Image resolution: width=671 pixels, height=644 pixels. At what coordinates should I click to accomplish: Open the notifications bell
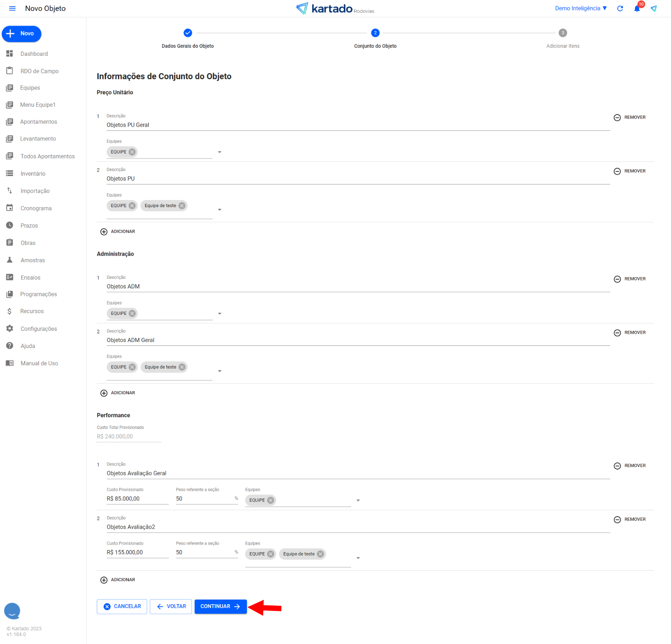pyautogui.click(x=637, y=9)
